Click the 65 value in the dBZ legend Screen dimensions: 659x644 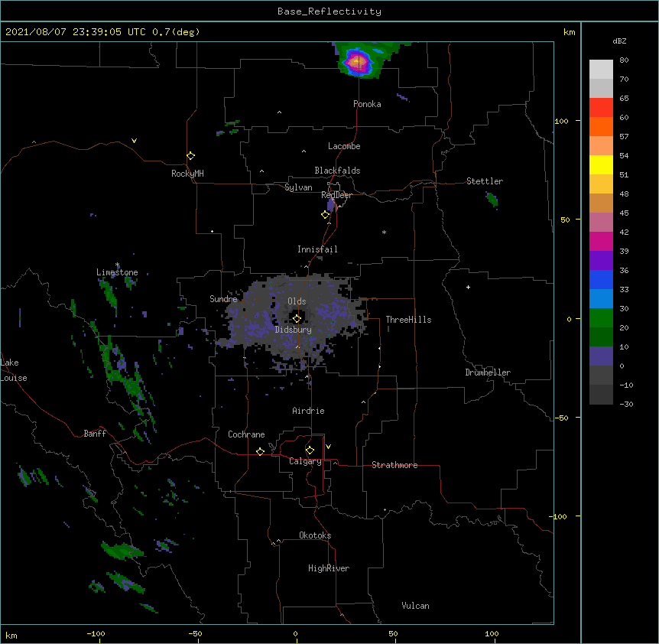(x=624, y=98)
